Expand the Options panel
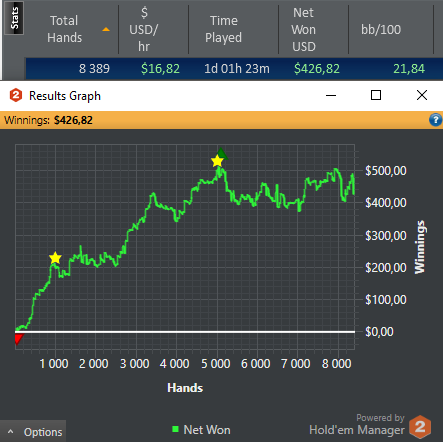 pyautogui.click(x=33, y=432)
